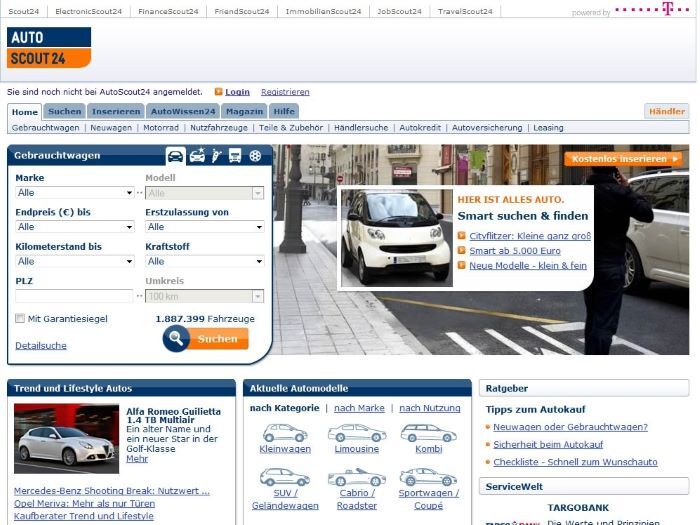Open the Endpreis bis dropdown
This screenshot has height=525, width=700.
(x=75, y=227)
